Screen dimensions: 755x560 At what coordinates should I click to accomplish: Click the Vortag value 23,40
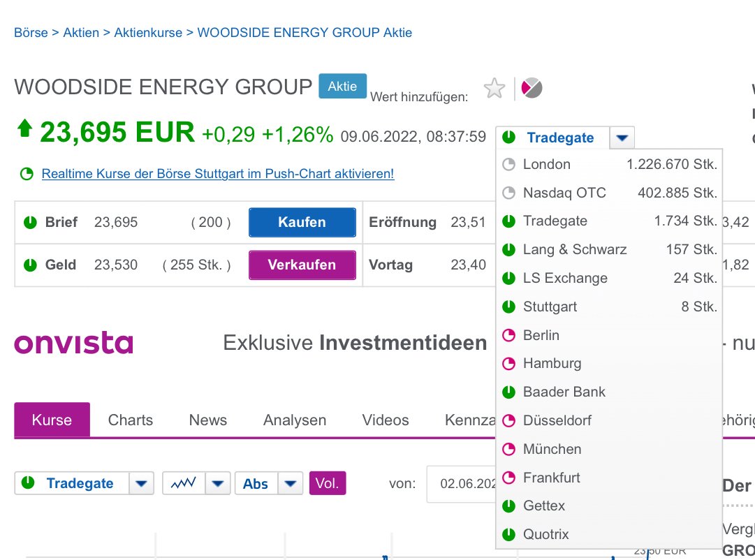(x=468, y=265)
